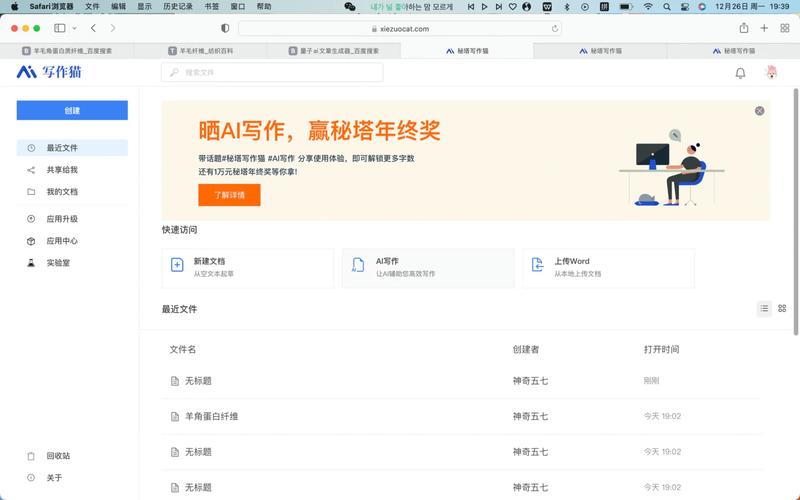
Task: Go forward with Safari's forward arrow
Action: point(112,28)
